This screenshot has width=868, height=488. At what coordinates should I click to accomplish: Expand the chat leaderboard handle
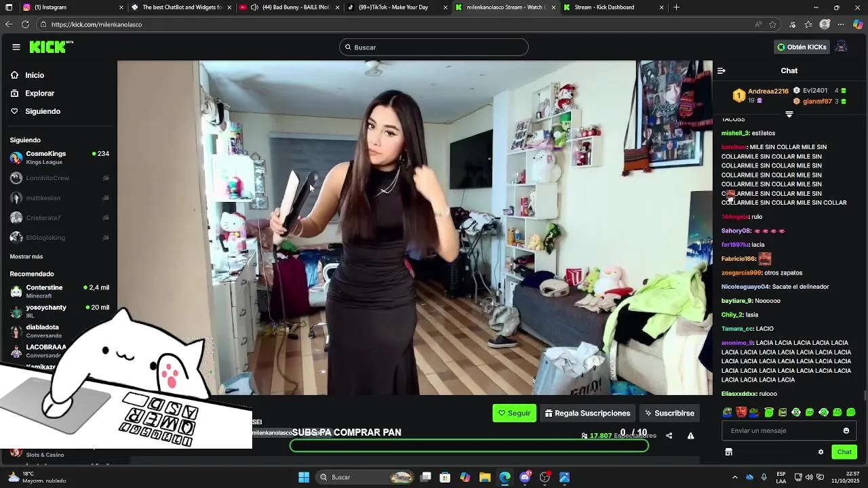coord(789,115)
